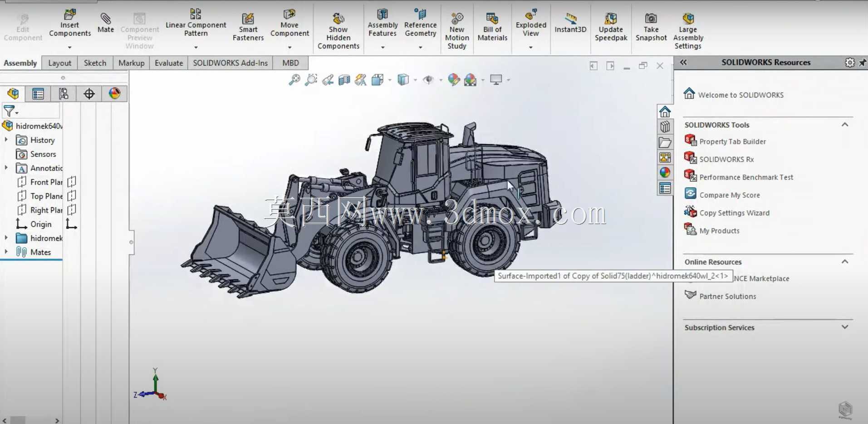Open DisplayManager color ball tab
Image resolution: width=868 pixels, height=424 pixels.
pyautogui.click(x=114, y=93)
